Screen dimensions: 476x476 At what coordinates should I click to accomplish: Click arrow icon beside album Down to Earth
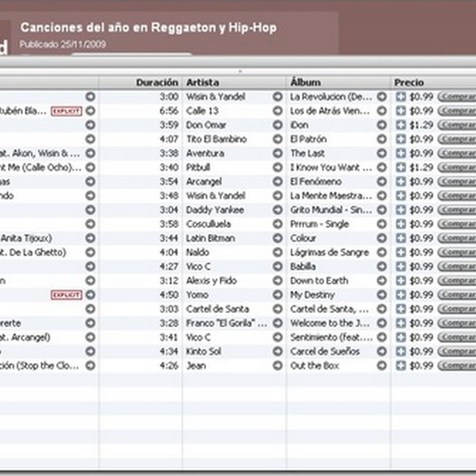click(381, 281)
